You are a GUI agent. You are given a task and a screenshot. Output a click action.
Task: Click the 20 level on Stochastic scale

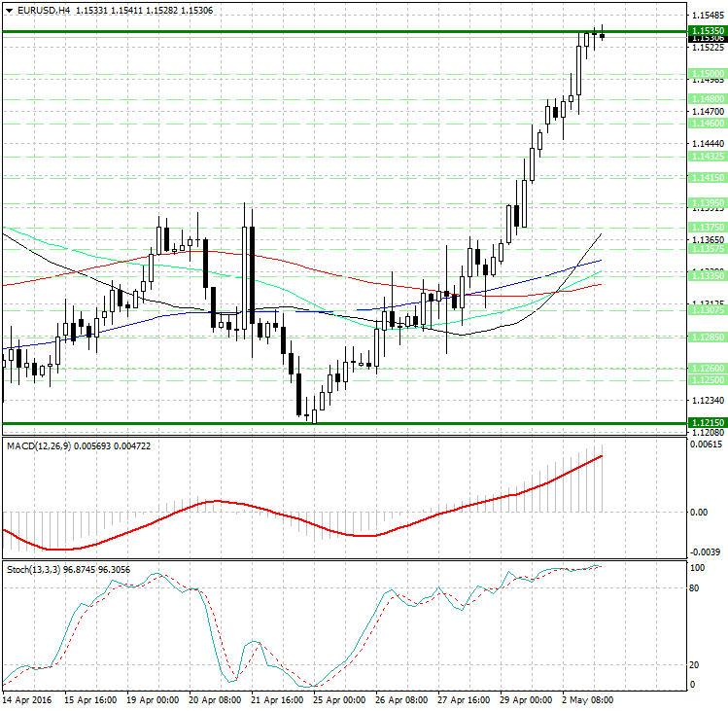coord(694,665)
